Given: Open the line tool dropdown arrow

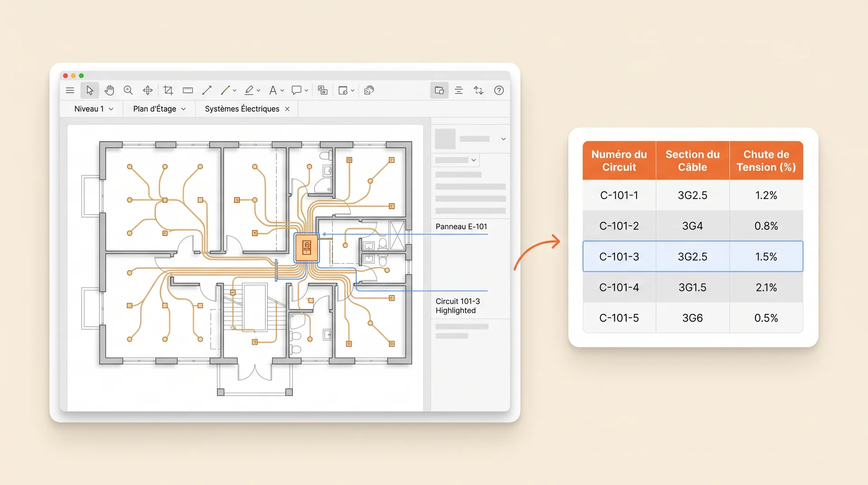Looking at the screenshot, I should pyautogui.click(x=235, y=90).
